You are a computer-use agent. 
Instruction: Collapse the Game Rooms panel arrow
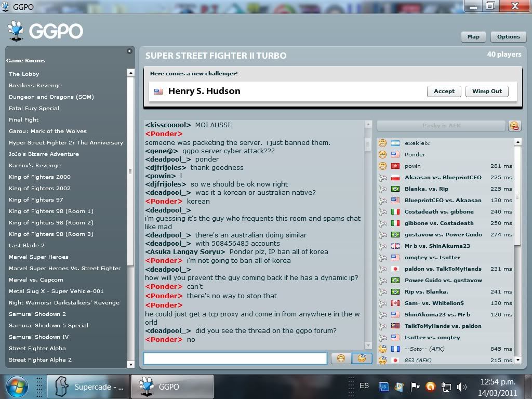click(x=129, y=51)
